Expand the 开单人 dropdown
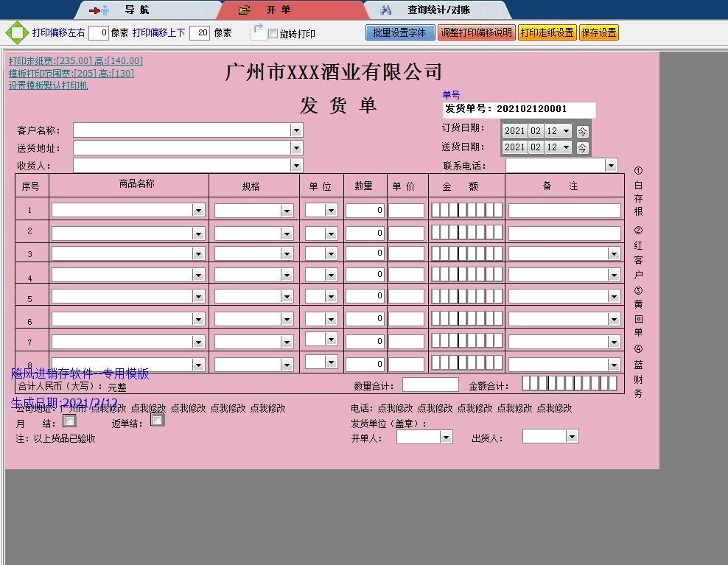The image size is (728, 565). click(x=446, y=438)
